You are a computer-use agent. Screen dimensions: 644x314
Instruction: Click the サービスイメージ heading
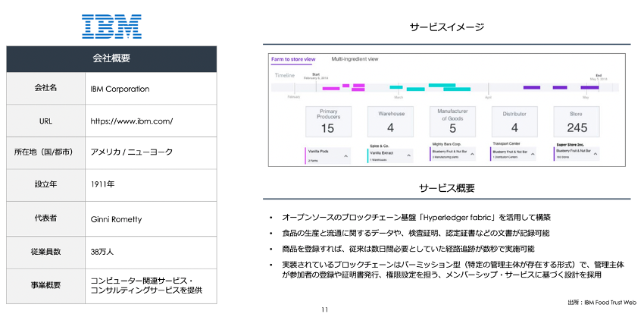pyautogui.click(x=447, y=27)
